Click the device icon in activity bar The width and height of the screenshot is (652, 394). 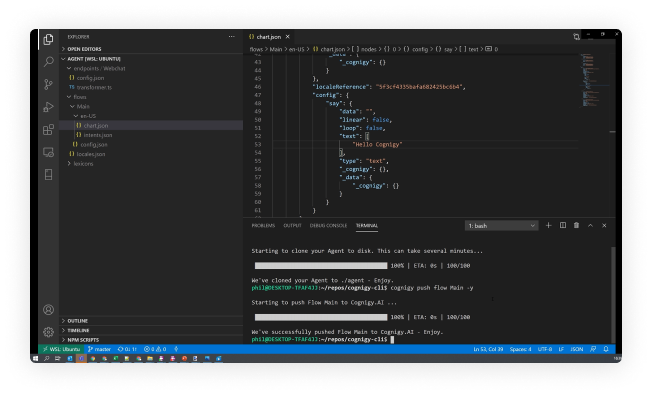click(x=48, y=175)
